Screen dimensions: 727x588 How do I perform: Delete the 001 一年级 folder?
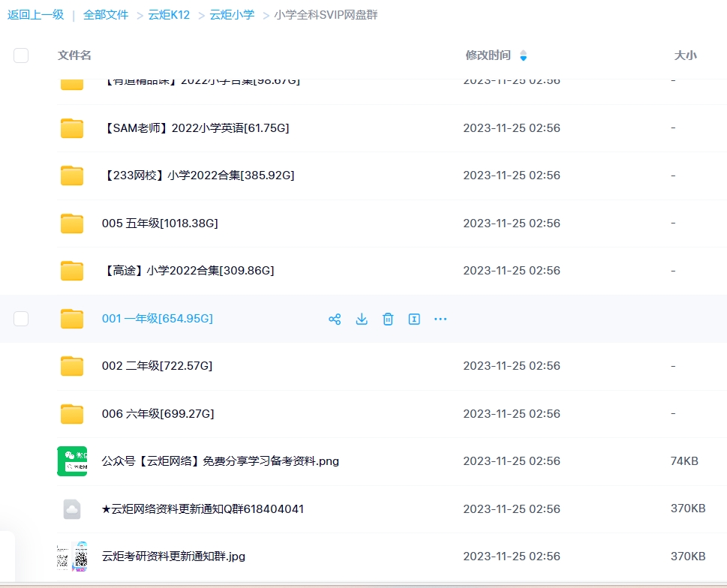click(x=388, y=319)
